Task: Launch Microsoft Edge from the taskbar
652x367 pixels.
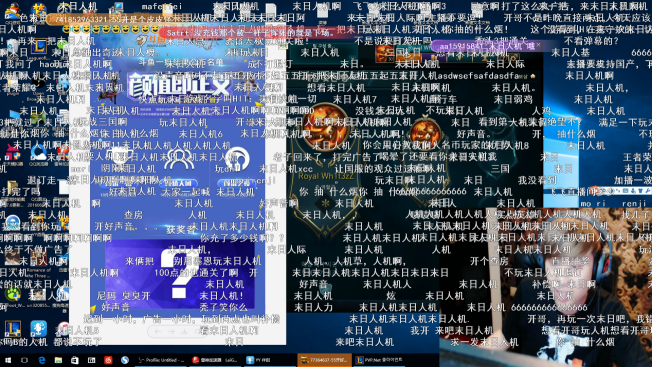Action: pos(42,360)
